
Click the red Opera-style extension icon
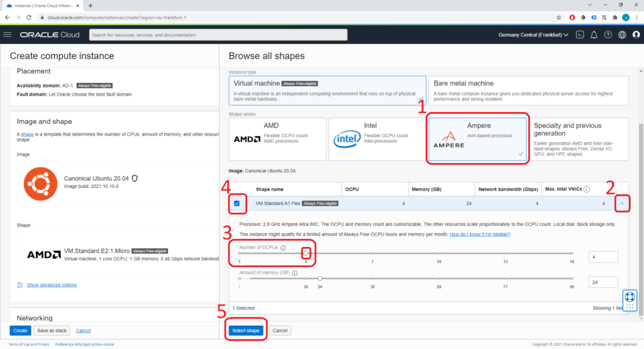pyautogui.click(x=572, y=17)
